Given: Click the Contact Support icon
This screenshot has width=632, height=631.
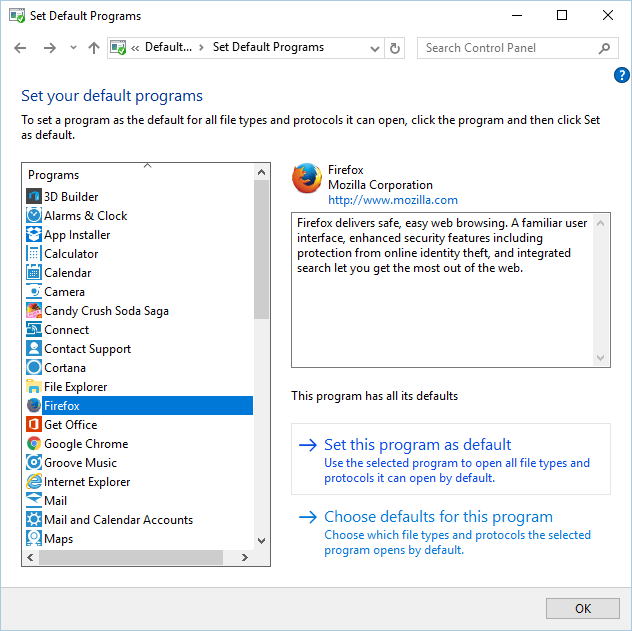Looking at the screenshot, I should (34, 348).
